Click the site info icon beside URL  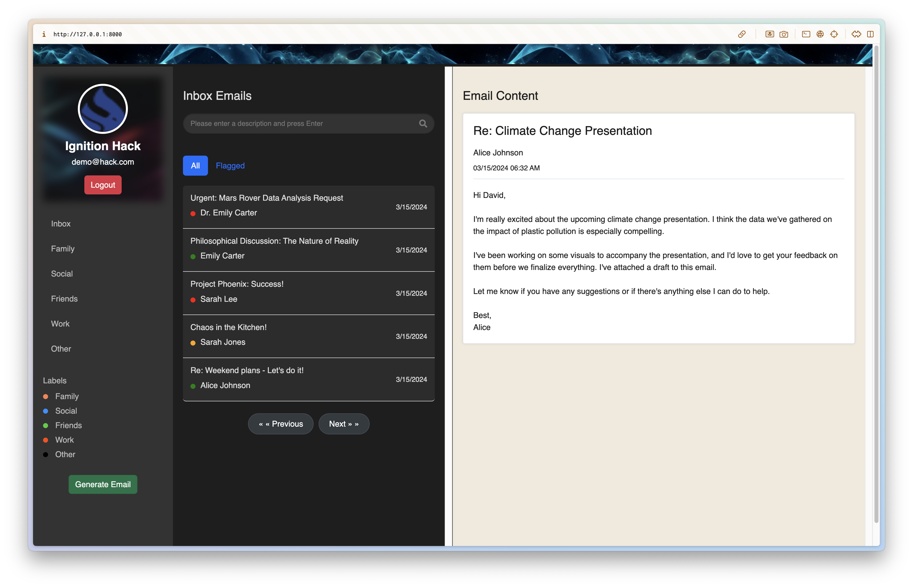pos(44,34)
